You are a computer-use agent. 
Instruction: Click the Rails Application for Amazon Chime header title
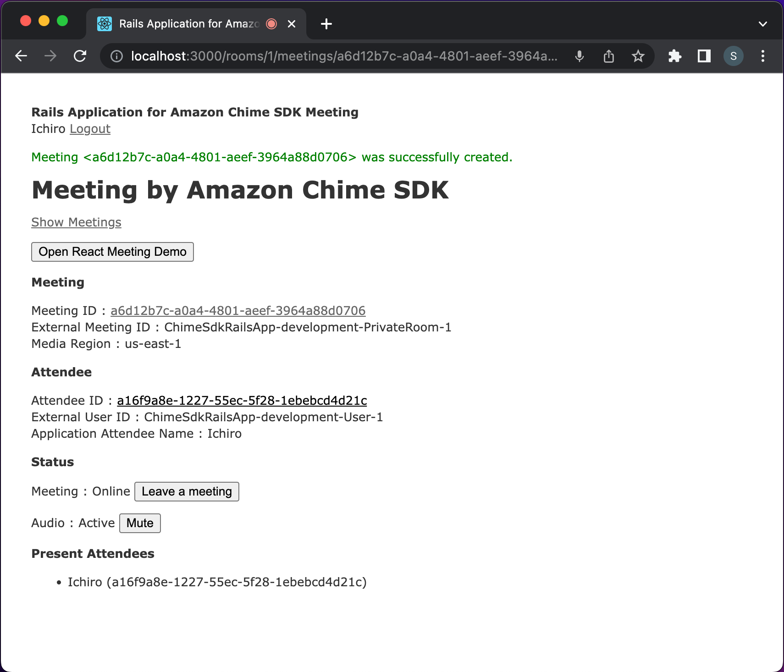(195, 112)
